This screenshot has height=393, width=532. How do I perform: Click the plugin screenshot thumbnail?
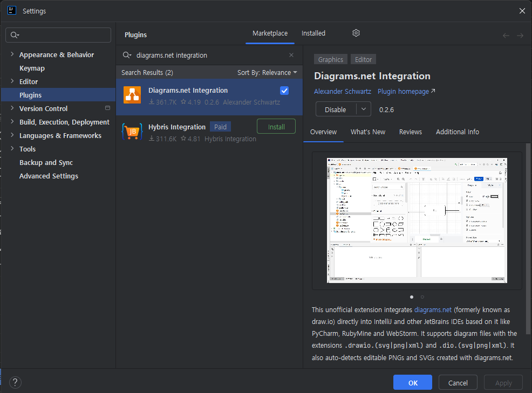tap(417, 220)
